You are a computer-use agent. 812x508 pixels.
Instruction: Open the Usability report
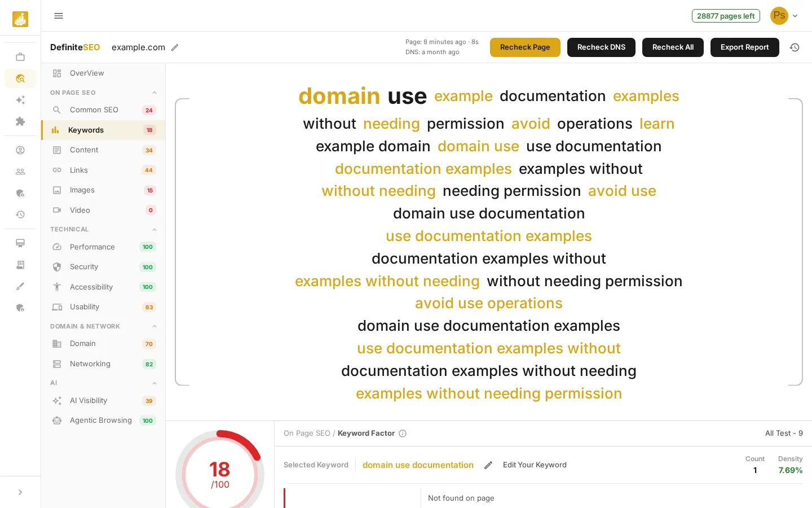[103, 307]
